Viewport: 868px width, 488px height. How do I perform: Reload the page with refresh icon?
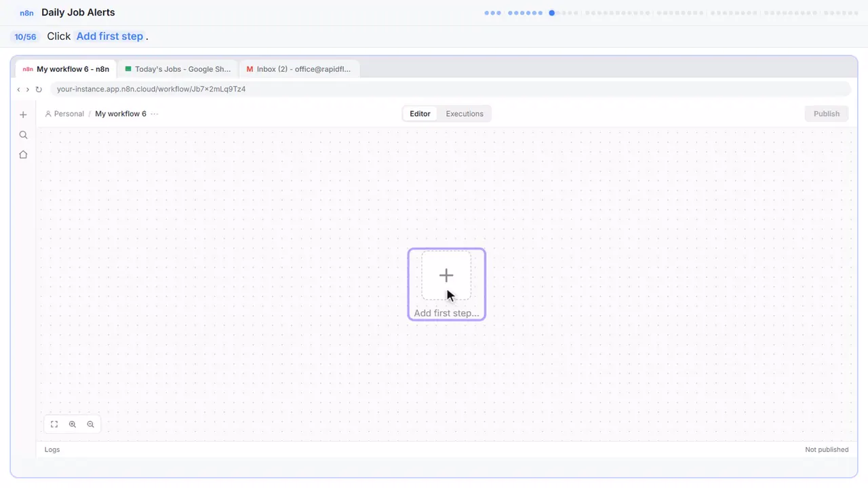tap(39, 89)
